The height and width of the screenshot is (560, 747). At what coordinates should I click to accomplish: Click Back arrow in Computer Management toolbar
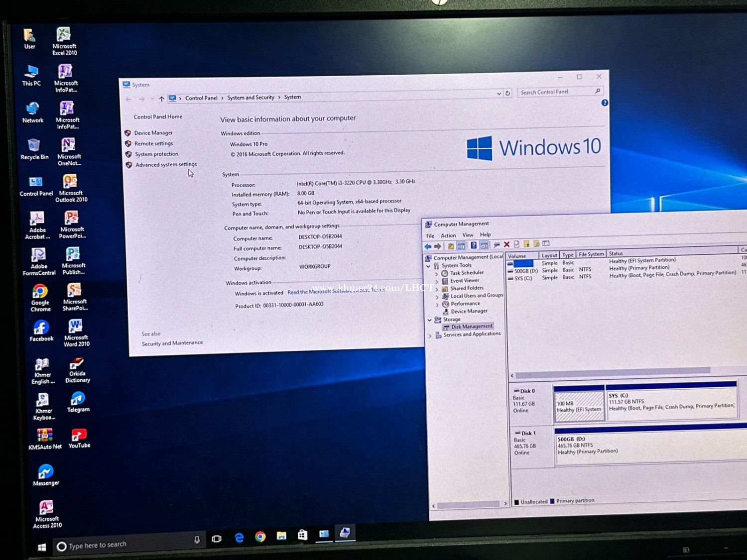(428, 246)
